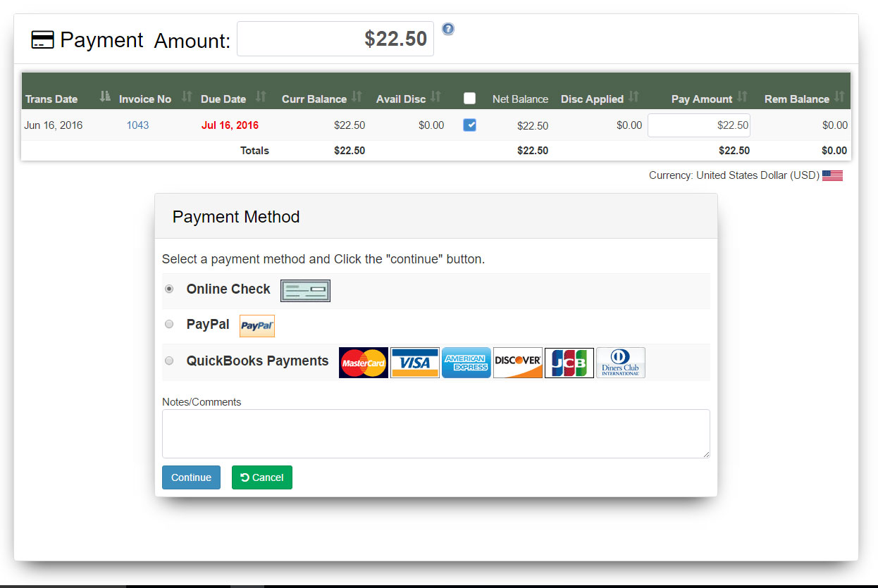Select the Online Check payment method

point(168,288)
